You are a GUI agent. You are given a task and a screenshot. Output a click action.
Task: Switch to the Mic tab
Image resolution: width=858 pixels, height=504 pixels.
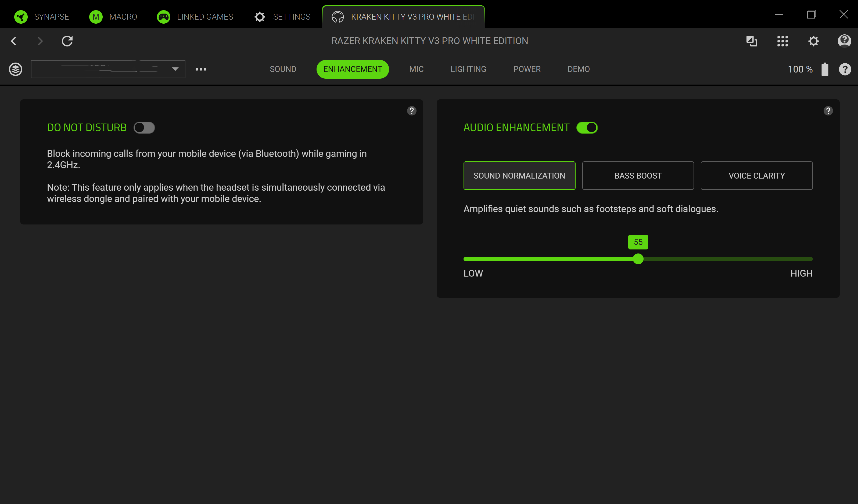click(x=416, y=69)
